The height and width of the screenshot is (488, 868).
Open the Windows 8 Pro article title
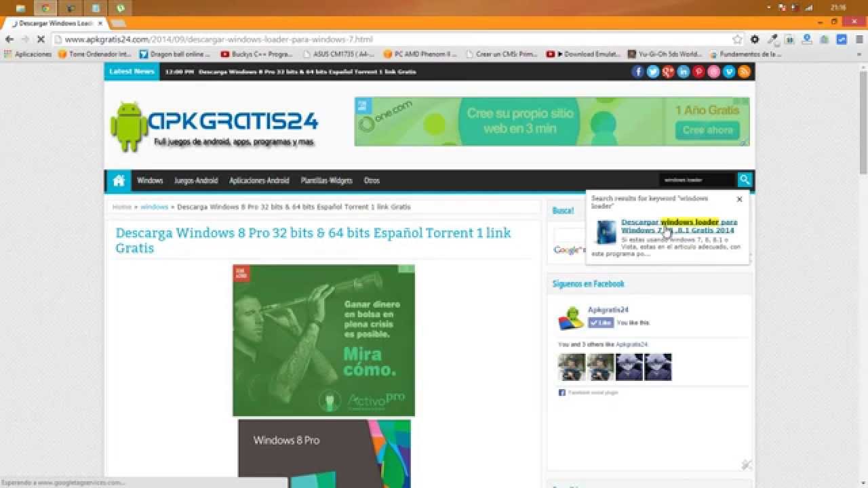pyautogui.click(x=313, y=240)
